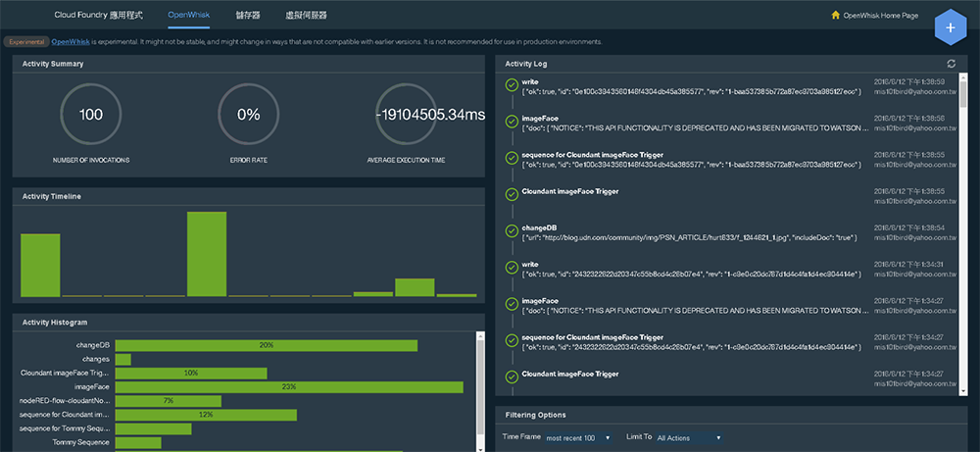The image size is (980, 452).
Task: Switch to the Cloud Foundry 應用程式 tab
Action: (99, 16)
